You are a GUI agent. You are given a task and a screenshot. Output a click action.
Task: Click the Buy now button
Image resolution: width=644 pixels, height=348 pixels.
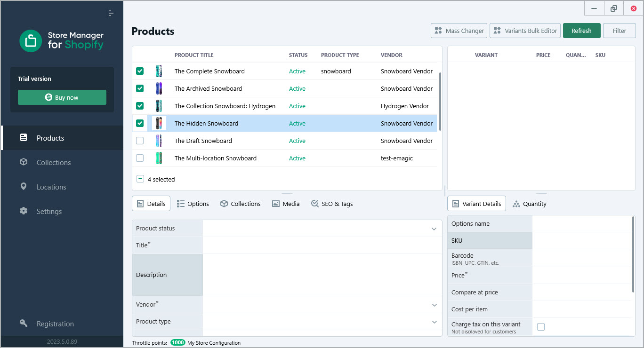(x=62, y=97)
